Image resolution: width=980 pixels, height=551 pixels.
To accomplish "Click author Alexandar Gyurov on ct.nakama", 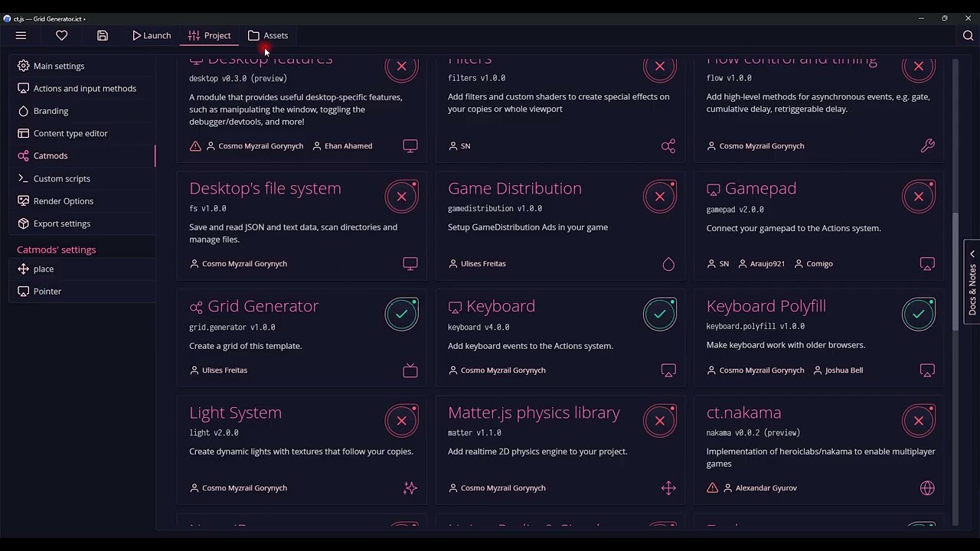I will tap(760, 487).
